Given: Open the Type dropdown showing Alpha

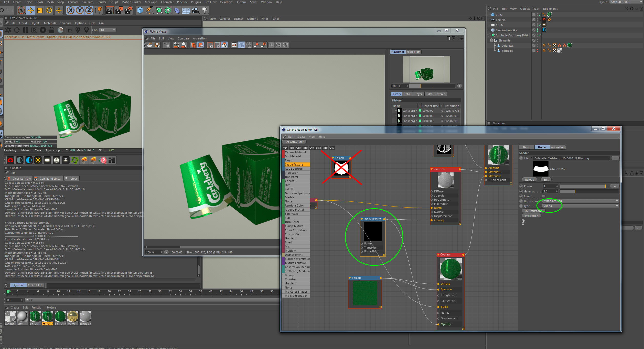Looking at the screenshot, I should tap(580, 206).
